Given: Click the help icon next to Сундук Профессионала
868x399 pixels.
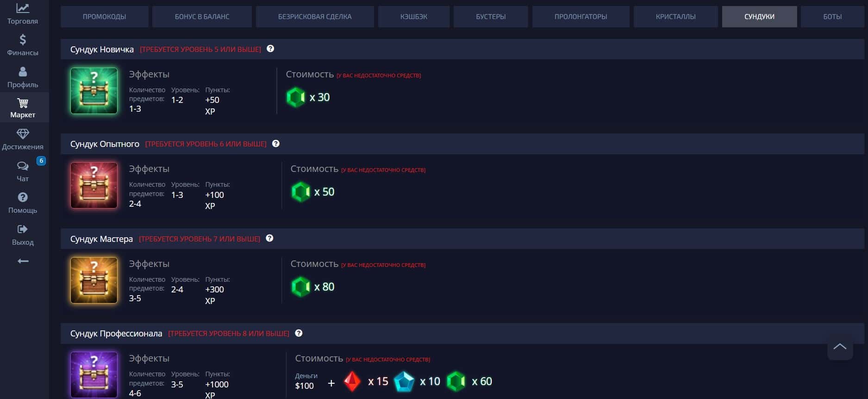Looking at the screenshot, I should 299,333.
